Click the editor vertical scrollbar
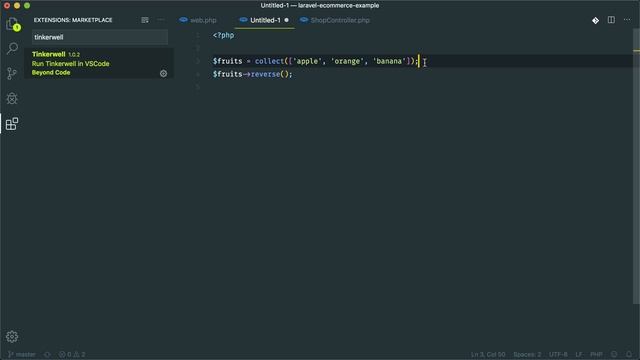 coord(636,167)
